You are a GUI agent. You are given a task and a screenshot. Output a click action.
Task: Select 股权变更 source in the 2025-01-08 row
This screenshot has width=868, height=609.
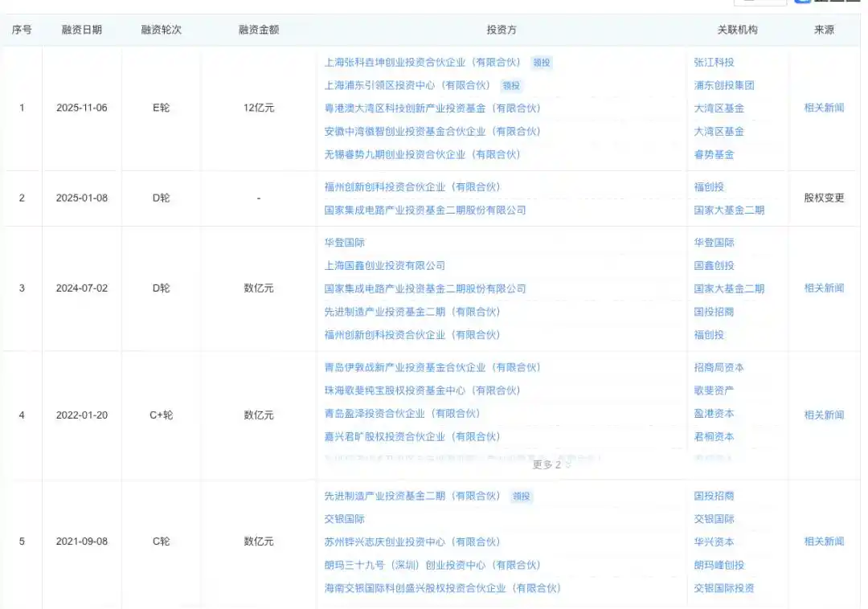[x=824, y=198]
